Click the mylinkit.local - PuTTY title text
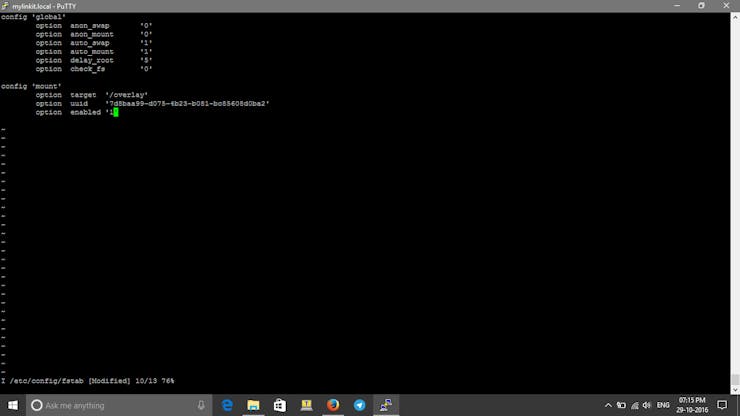The height and width of the screenshot is (416, 740). pyautogui.click(x=44, y=6)
